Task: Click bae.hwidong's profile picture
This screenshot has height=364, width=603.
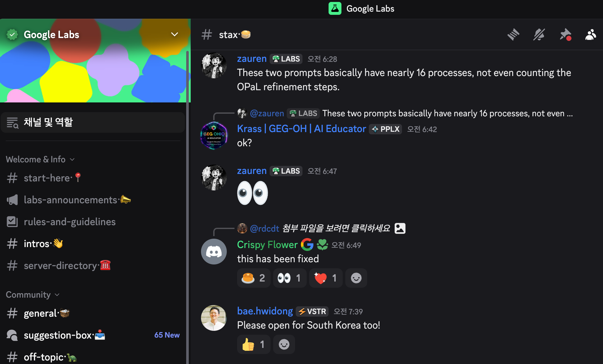Action: [x=214, y=318]
